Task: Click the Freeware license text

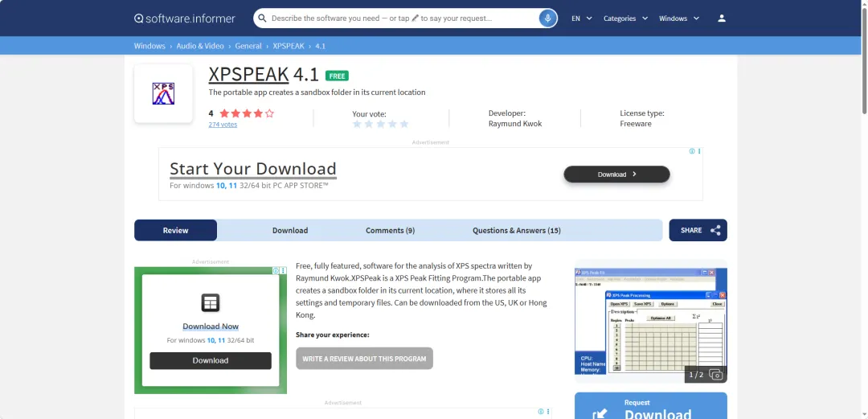Action: [636, 124]
